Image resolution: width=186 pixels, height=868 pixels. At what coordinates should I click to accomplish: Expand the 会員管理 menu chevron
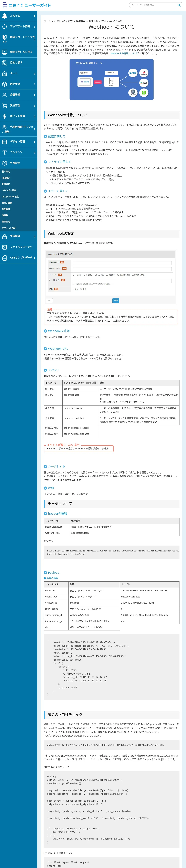[34, 95]
